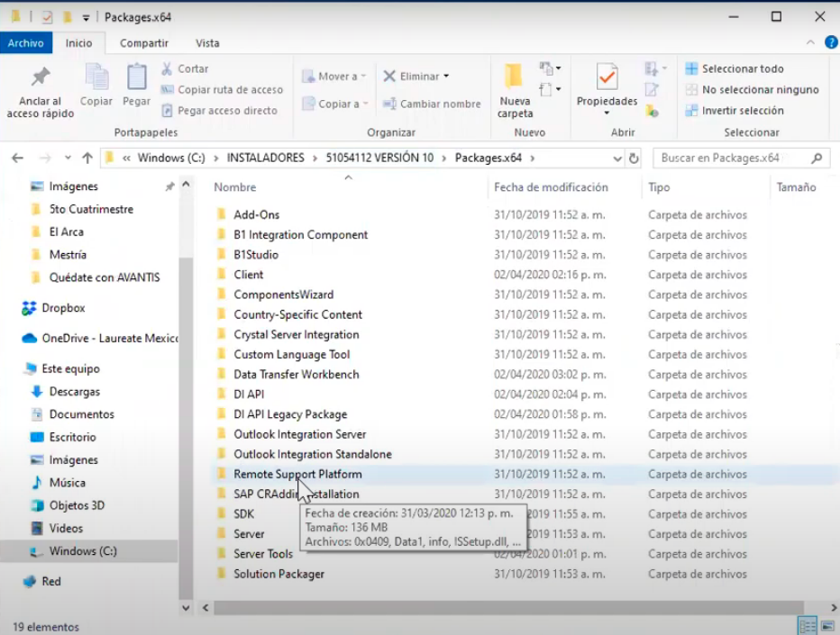The image size is (840, 635).
Task: Select the Client folder
Action: 249,275
